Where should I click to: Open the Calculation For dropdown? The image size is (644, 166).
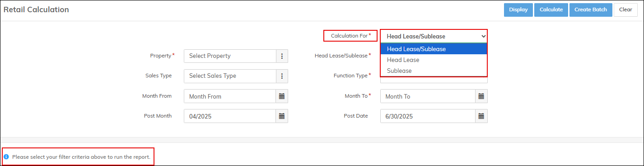click(x=434, y=36)
